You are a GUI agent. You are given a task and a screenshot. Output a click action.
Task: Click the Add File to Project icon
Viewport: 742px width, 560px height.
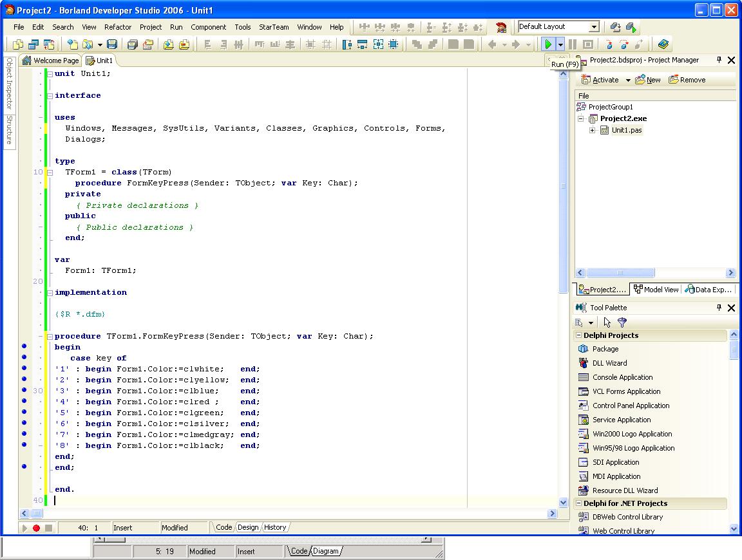[169, 44]
